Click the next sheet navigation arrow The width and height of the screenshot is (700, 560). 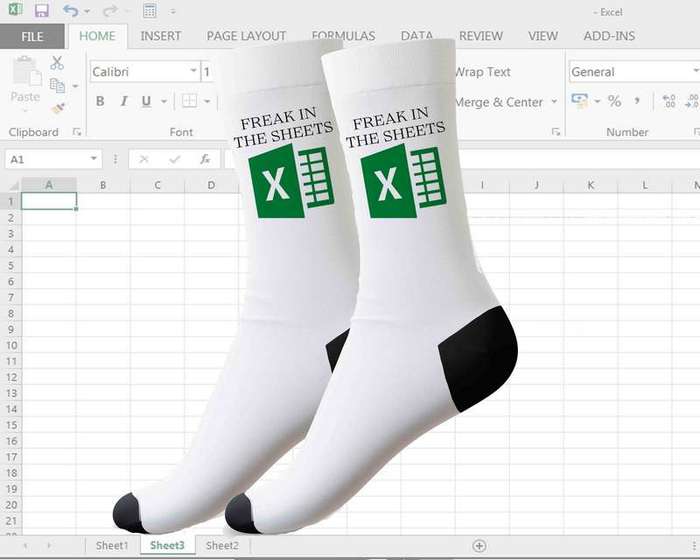click(x=49, y=545)
